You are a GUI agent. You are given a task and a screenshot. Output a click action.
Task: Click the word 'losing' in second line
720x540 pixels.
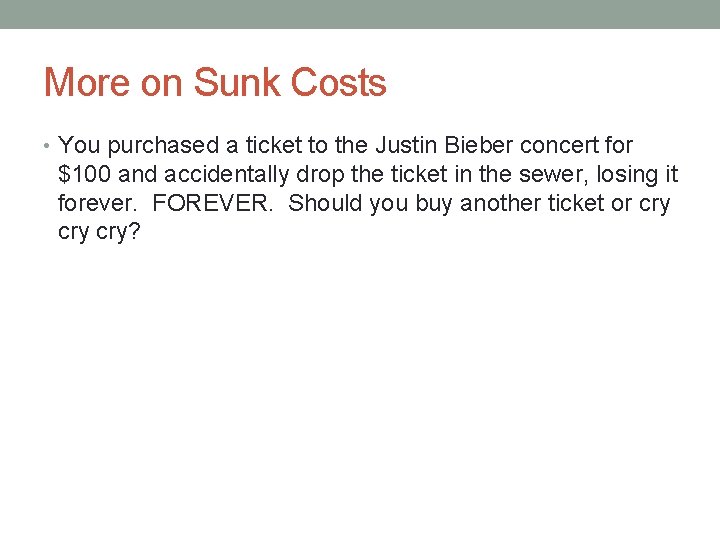(x=628, y=175)
